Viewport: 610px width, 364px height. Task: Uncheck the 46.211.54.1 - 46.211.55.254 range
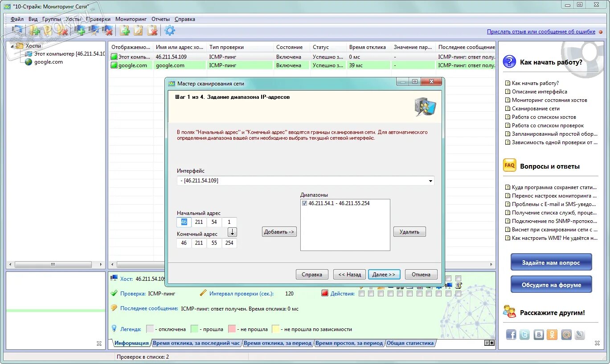[304, 203]
